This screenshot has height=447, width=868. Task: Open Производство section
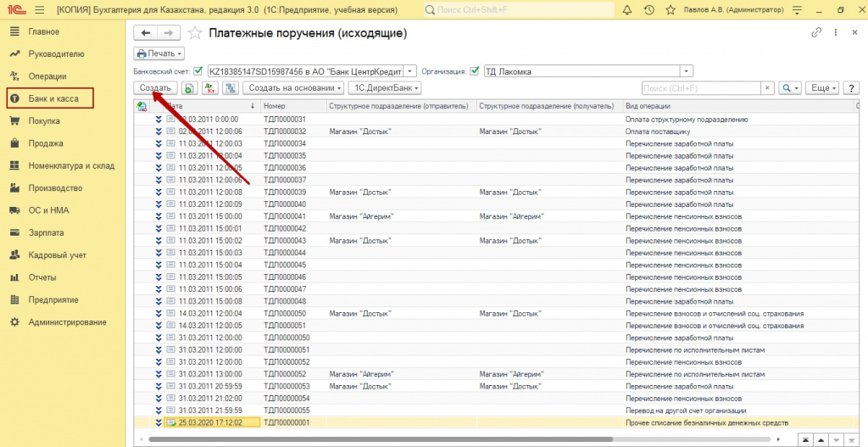coord(55,187)
